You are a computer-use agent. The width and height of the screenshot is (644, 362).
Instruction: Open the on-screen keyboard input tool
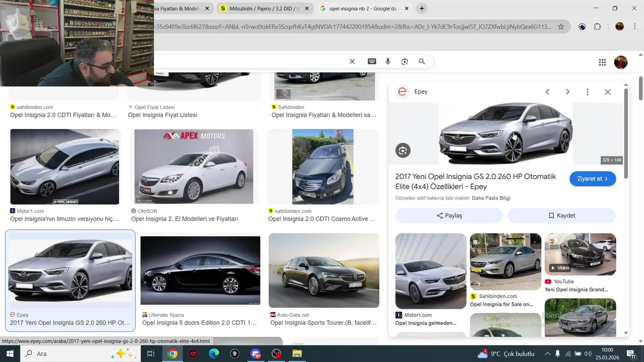coord(372,61)
